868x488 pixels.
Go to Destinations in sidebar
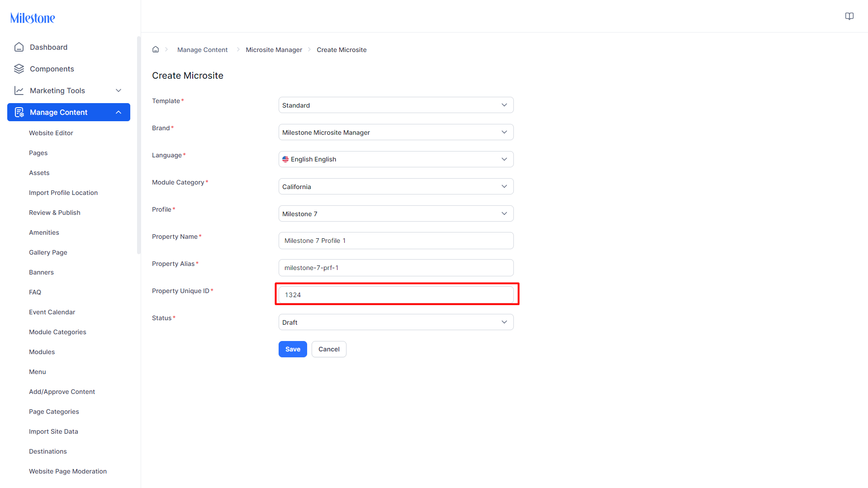(48, 451)
